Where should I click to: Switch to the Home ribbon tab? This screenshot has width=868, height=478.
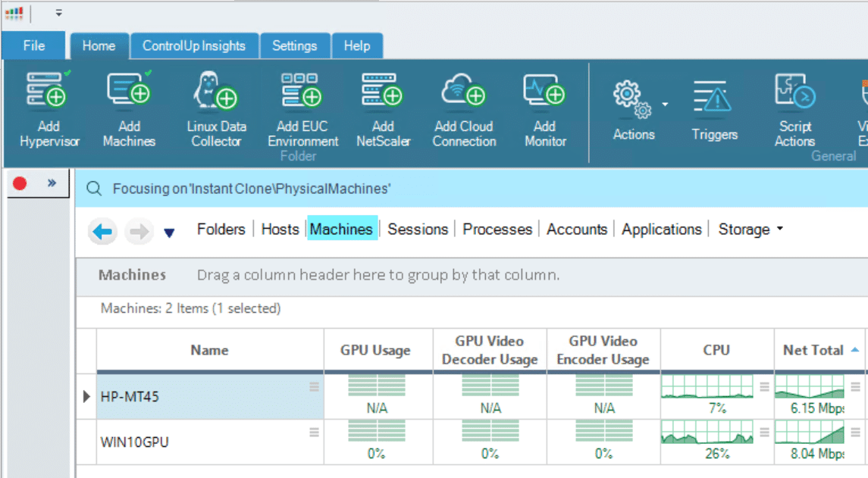pos(99,46)
